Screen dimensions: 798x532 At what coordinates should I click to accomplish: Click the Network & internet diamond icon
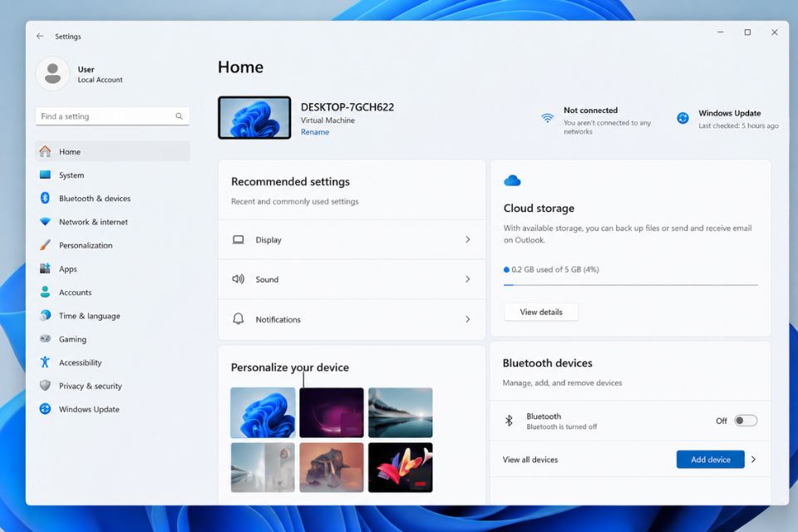click(x=45, y=221)
